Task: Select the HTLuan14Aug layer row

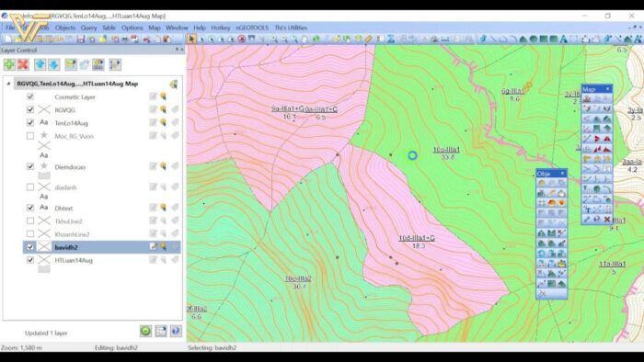Action: click(101, 260)
